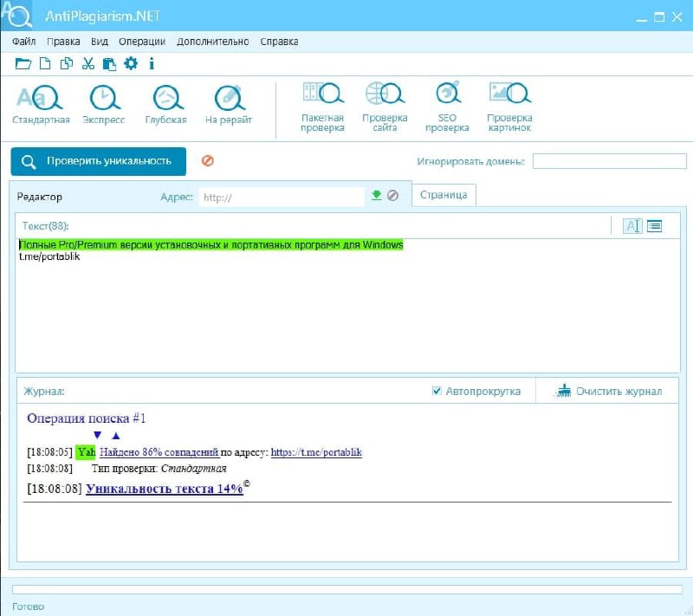Click the Операция поиска #1 heading
Image resolution: width=693 pixels, height=616 pixels.
click(86, 418)
